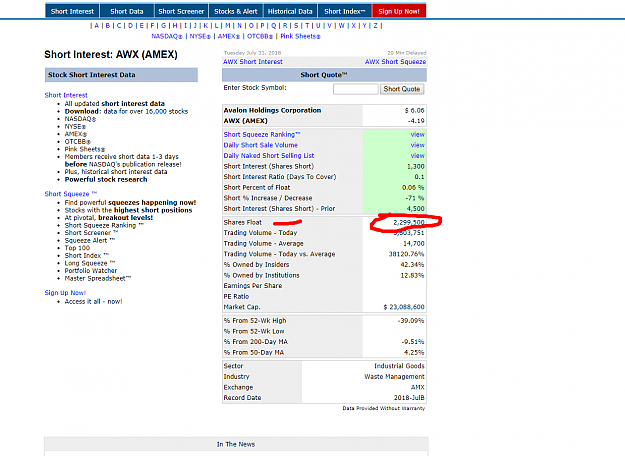The width and height of the screenshot is (625, 456).
Task: Click view beside Daily Naked Short Selling
Action: click(x=417, y=156)
